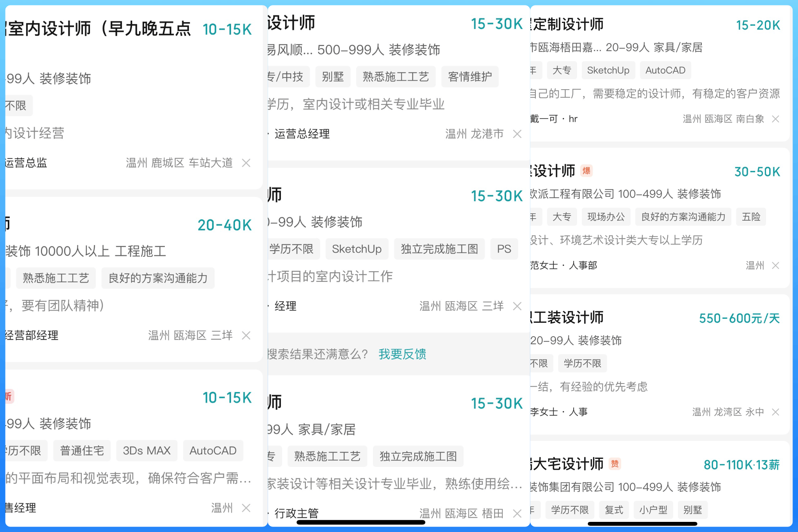The height and width of the screenshot is (532, 798).
Task: Select the SketchUp tag in 15-20K card
Action: coord(608,70)
